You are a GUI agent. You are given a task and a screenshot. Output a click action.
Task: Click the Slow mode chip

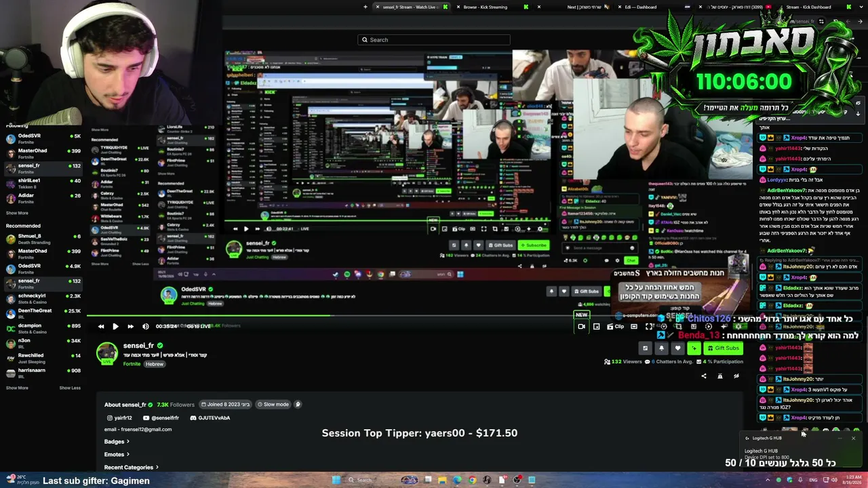(x=272, y=405)
